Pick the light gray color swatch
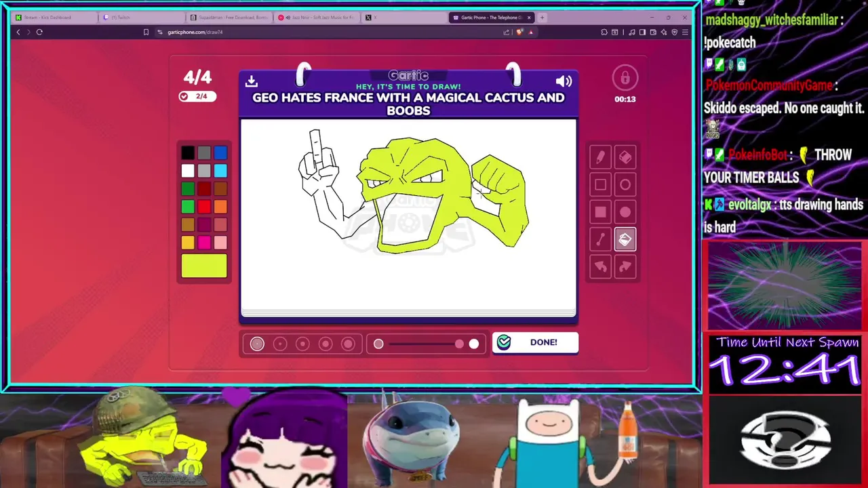Image resolution: width=868 pixels, height=488 pixels. 204,171
